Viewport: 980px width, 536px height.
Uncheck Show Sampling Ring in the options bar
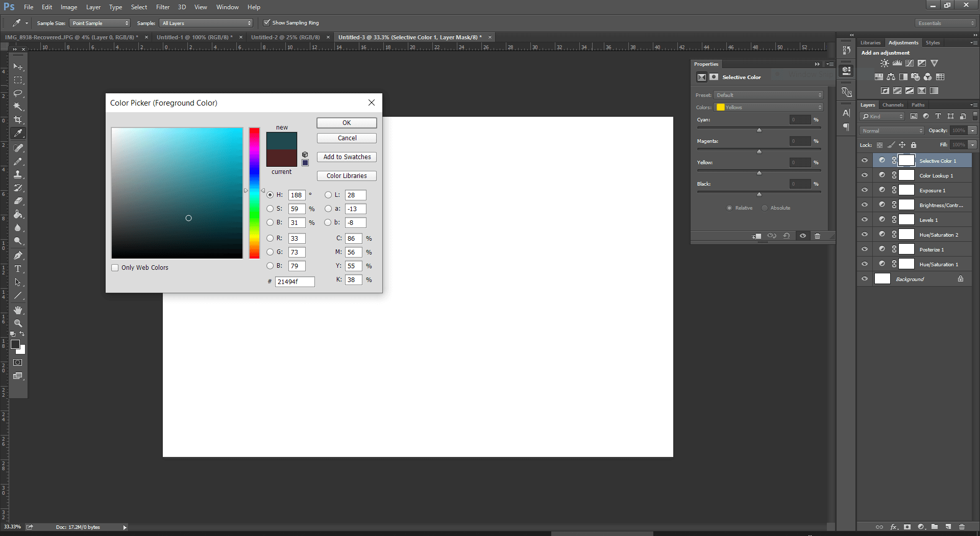coord(267,22)
